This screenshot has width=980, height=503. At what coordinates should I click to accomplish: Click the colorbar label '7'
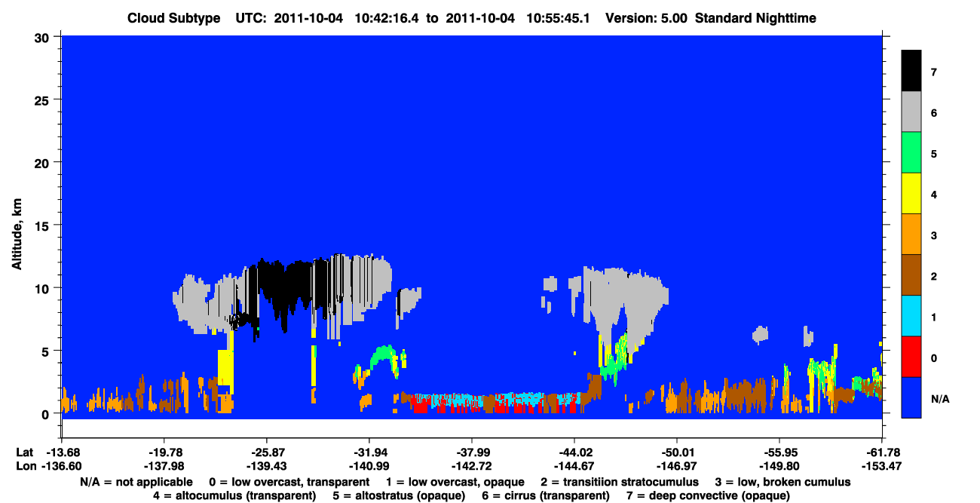pos(933,72)
